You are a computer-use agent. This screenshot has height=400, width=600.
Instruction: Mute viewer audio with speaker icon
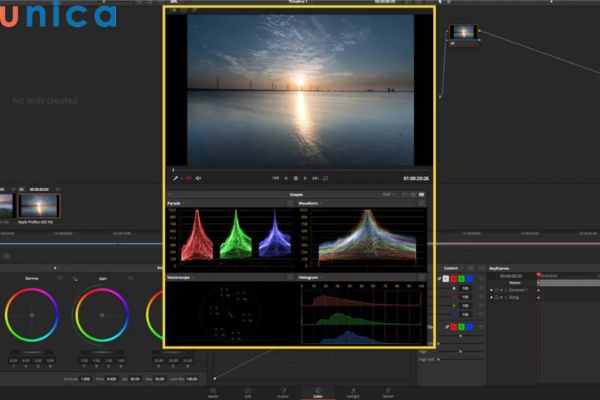point(198,178)
